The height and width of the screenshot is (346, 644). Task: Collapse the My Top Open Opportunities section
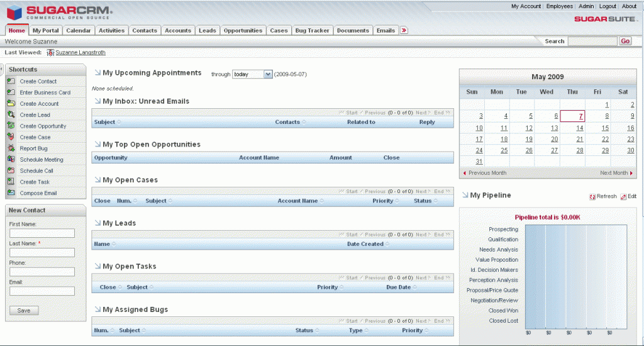[x=97, y=144]
